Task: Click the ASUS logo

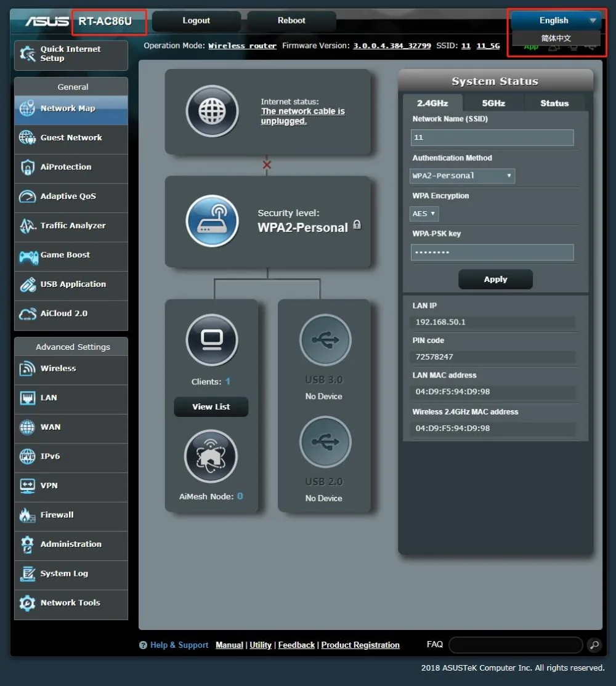Action: (x=47, y=21)
